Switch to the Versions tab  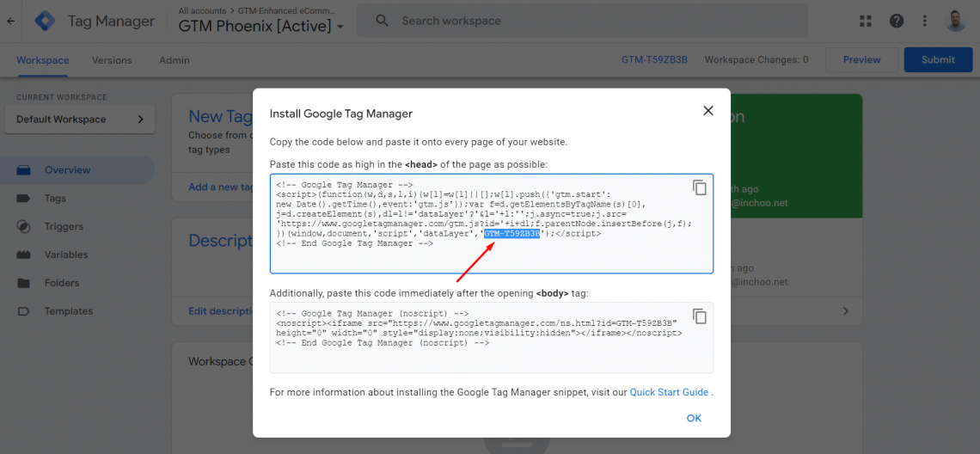point(112,60)
